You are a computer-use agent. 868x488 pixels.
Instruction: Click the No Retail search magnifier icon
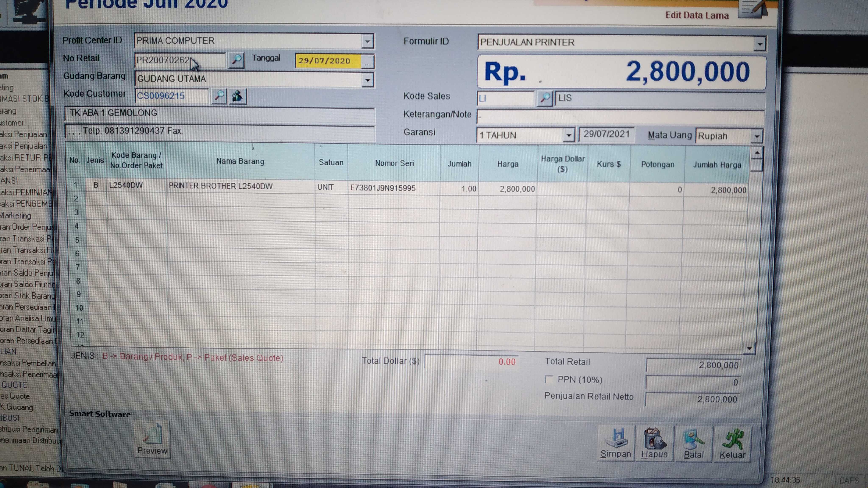236,60
